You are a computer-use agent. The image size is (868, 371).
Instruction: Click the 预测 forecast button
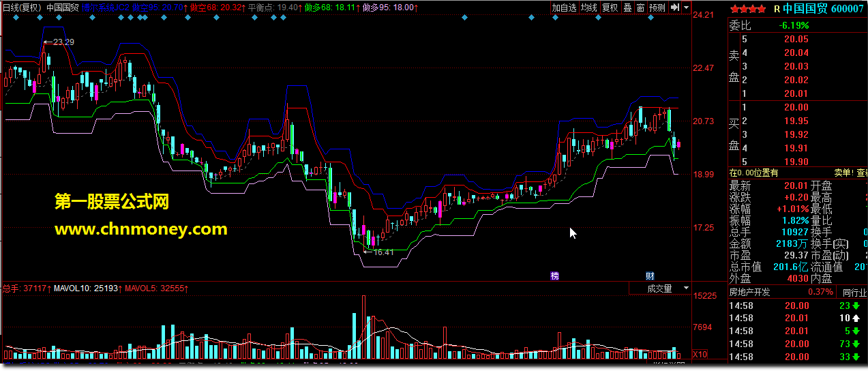point(657,8)
